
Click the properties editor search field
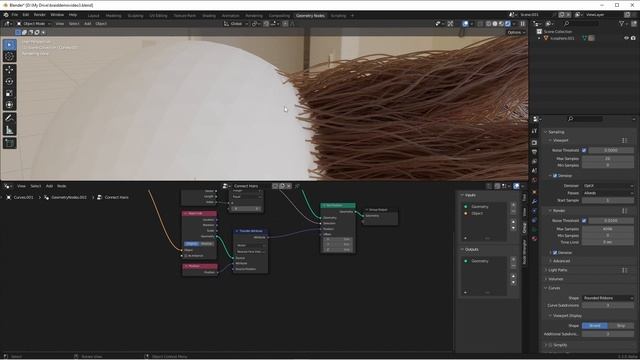tap(585, 119)
